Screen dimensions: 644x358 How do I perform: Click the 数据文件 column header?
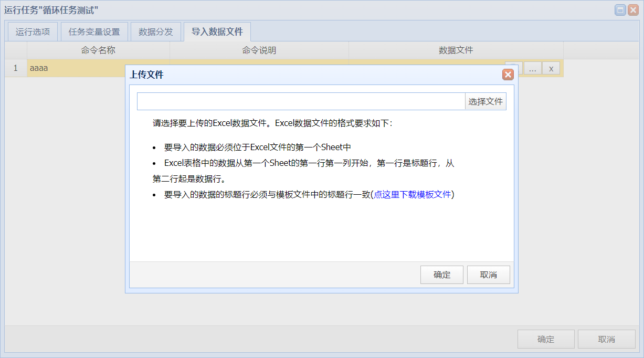[x=456, y=50]
